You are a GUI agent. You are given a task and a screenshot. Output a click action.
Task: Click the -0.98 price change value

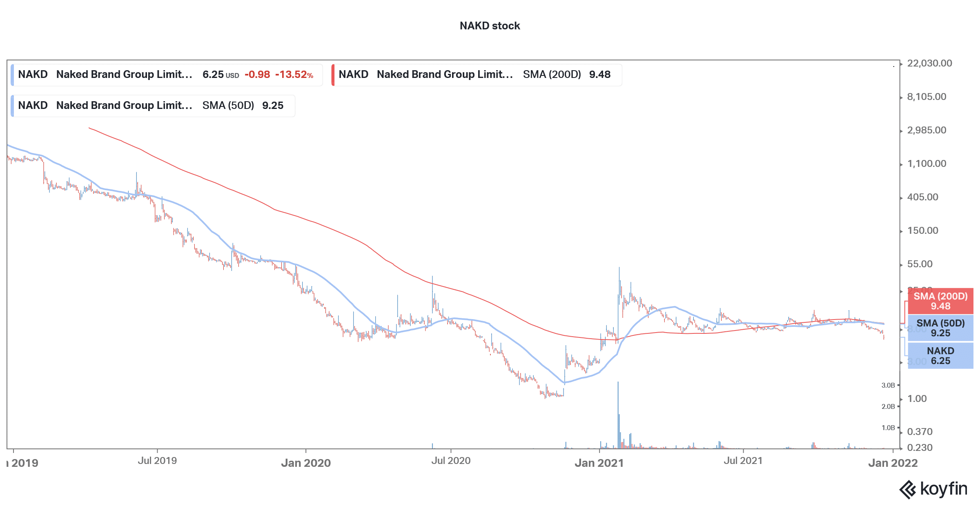pyautogui.click(x=257, y=75)
